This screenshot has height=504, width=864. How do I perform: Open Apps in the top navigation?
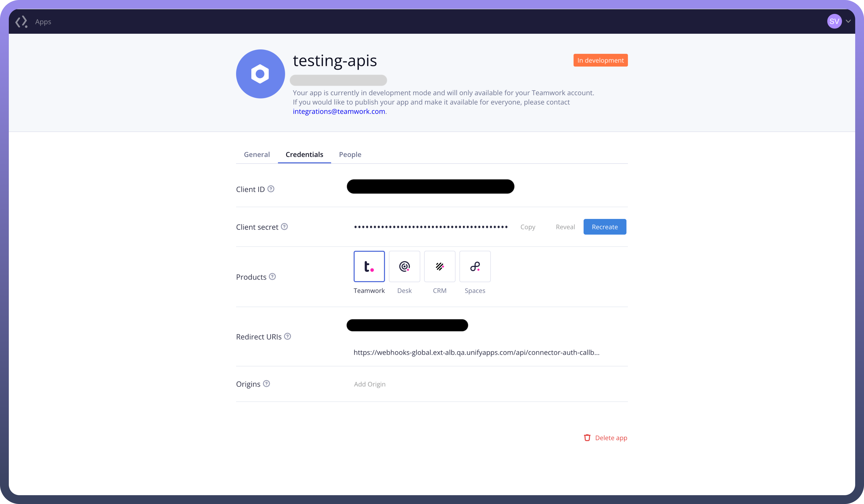tap(43, 22)
